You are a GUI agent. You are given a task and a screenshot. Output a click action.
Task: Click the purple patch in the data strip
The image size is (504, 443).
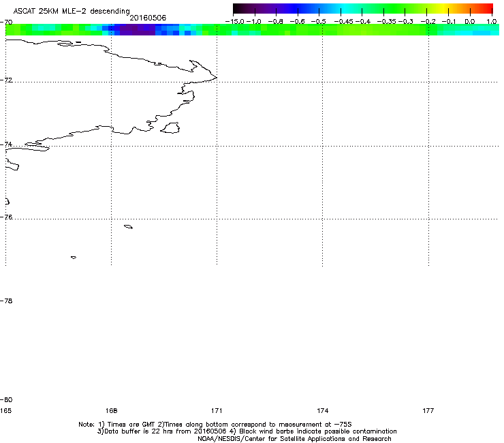click(x=138, y=29)
